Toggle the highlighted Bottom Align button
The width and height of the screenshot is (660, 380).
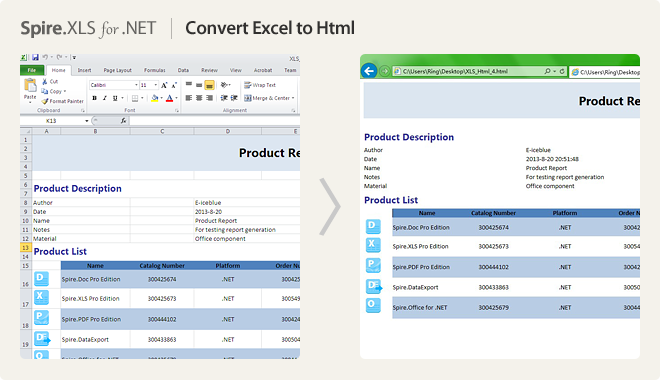(x=209, y=85)
